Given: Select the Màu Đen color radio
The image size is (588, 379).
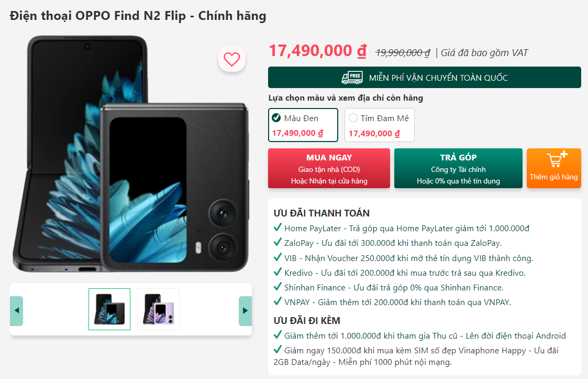Looking at the screenshot, I should [x=276, y=118].
